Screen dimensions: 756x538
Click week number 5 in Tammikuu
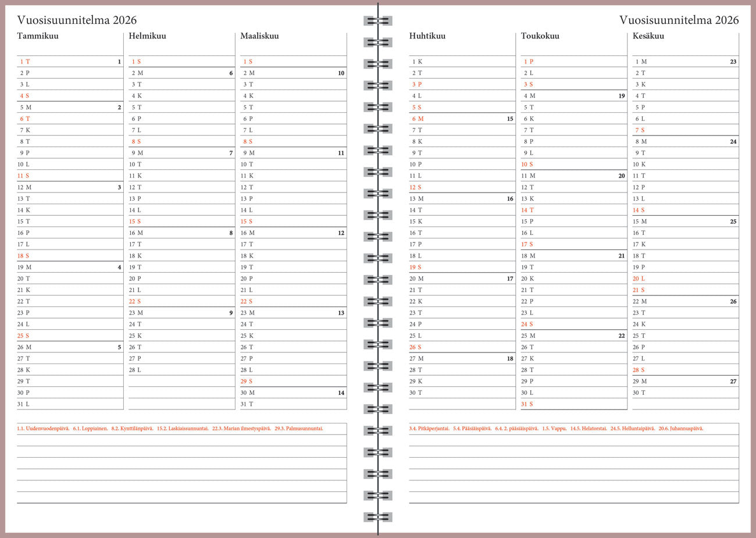pyautogui.click(x=119, y=347)
